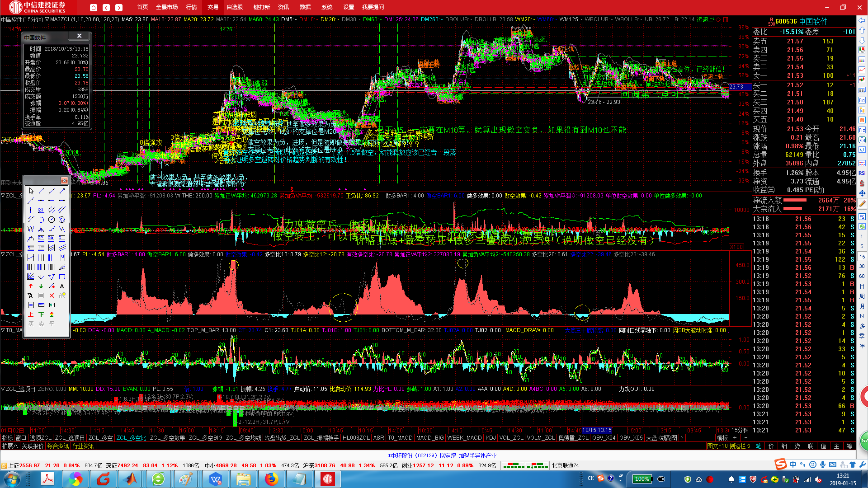This screenshot has height=488, width=868.
Task: Click the 10/15 13:15 time axis marker
Action: (x=597, y=430)
